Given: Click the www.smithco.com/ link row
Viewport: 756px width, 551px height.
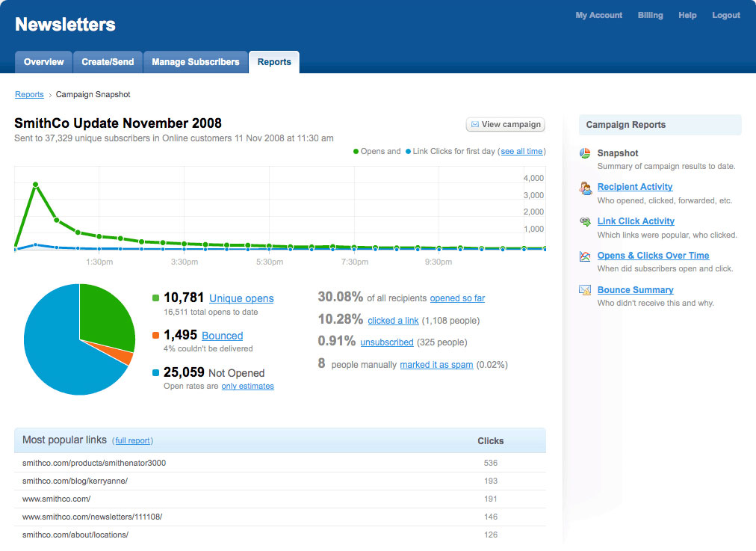Looking at the screenshot, I should (x=280, y=499).
